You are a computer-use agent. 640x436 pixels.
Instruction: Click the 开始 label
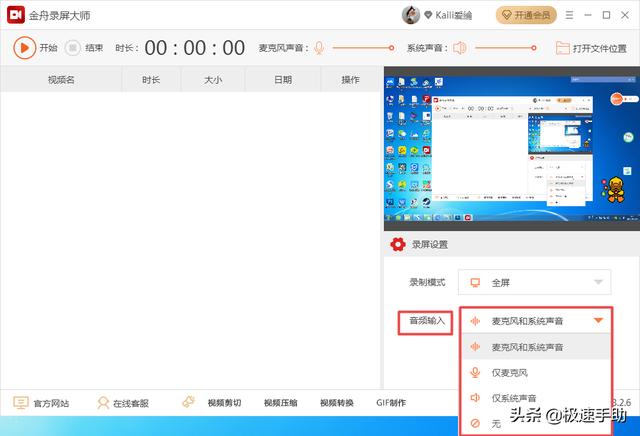click(48, 48)
